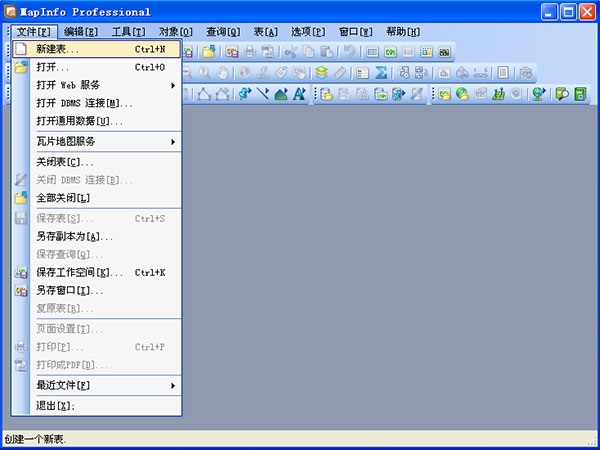Click the magnifier search icon in web toolbar

[x=562, y=94]
